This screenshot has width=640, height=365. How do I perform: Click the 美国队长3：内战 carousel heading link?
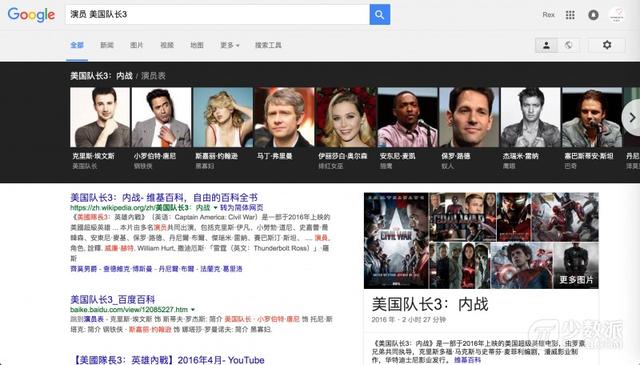101,76
